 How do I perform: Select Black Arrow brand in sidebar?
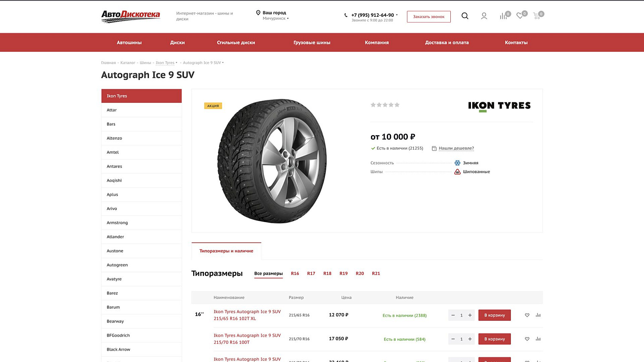click(x=142, y=350)
